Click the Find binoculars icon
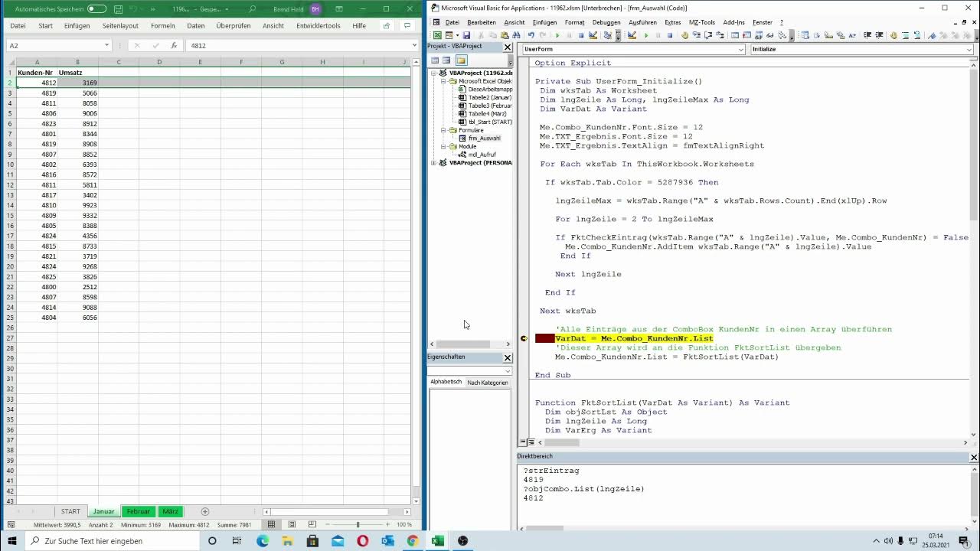The width and height of the screenshot is (980, 551). click(x=516, y=35)
